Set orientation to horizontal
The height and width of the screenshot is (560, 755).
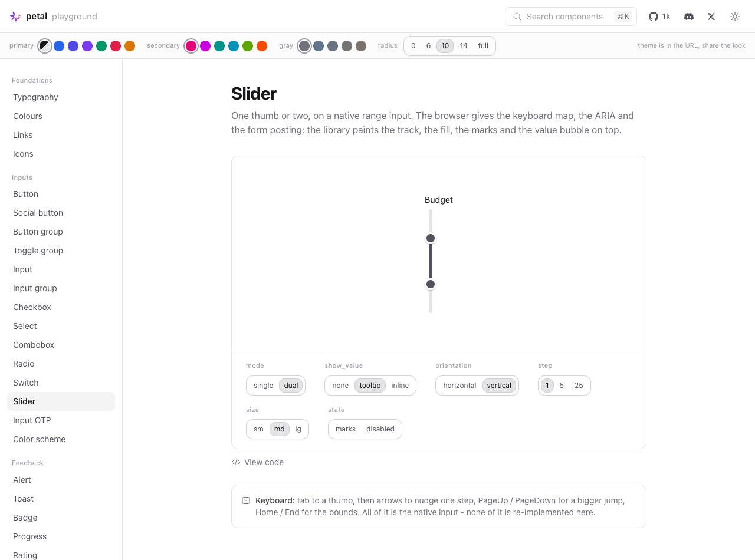pyautogui.click(x=459, y=386)
